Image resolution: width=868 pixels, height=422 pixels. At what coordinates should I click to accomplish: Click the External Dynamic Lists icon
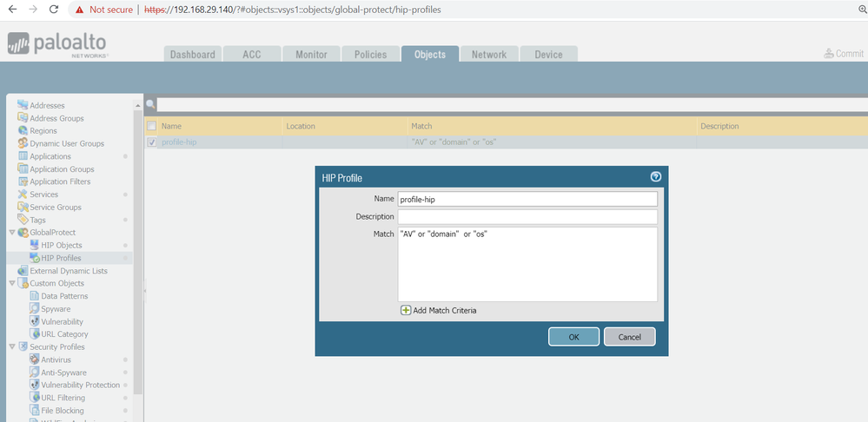coord(23,270)
